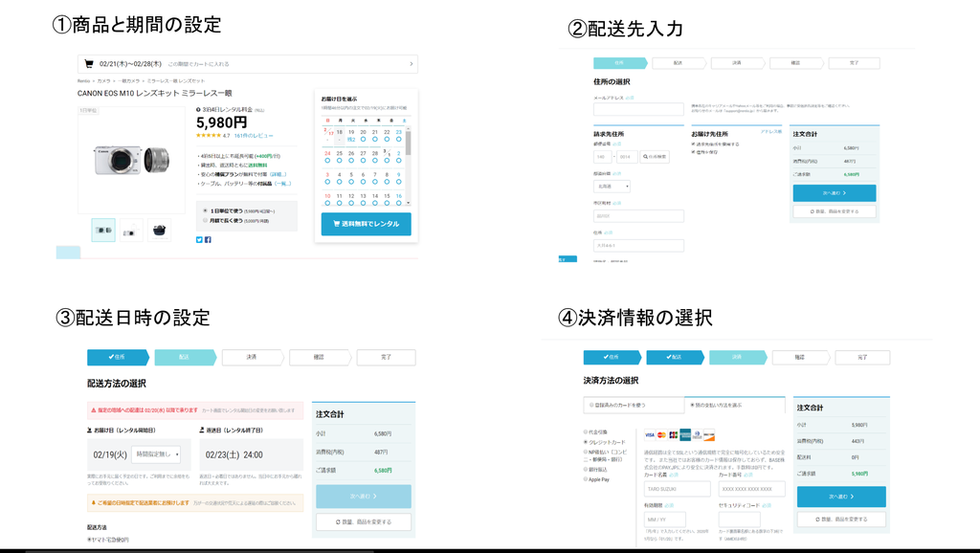Share the camera page via the Twitter icon

click(199, 239)
